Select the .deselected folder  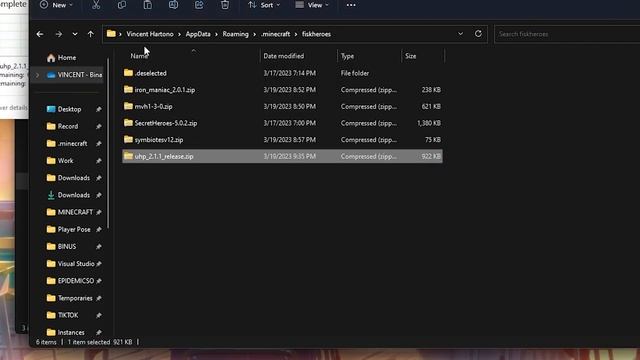[x=282, y=73]
